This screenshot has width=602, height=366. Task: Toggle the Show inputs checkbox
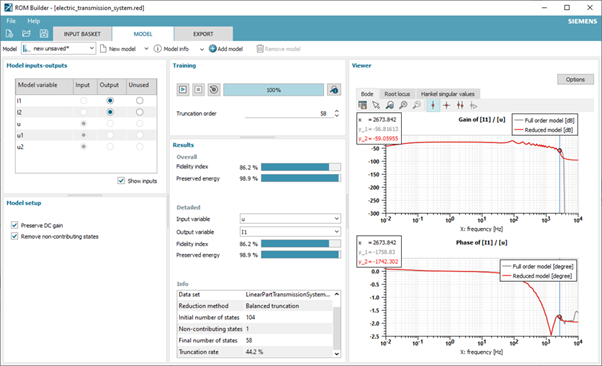click(x=121, y=181)
